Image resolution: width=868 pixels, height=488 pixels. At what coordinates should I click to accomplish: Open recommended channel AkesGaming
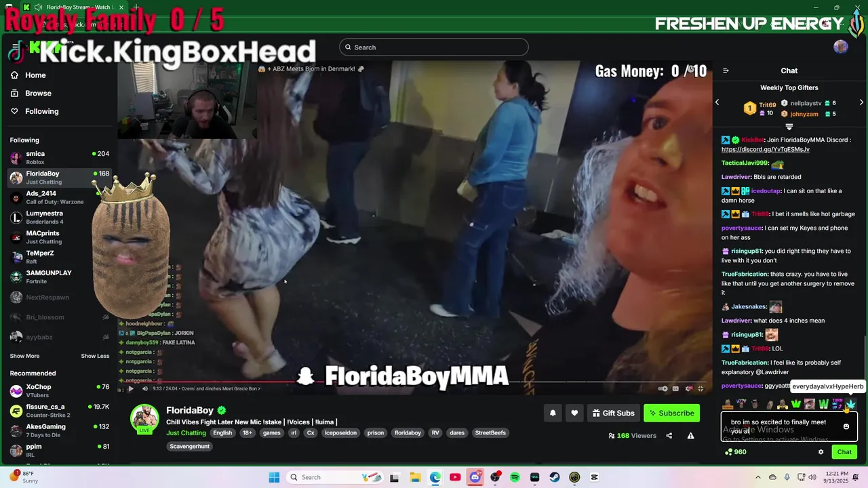[59, 430]
